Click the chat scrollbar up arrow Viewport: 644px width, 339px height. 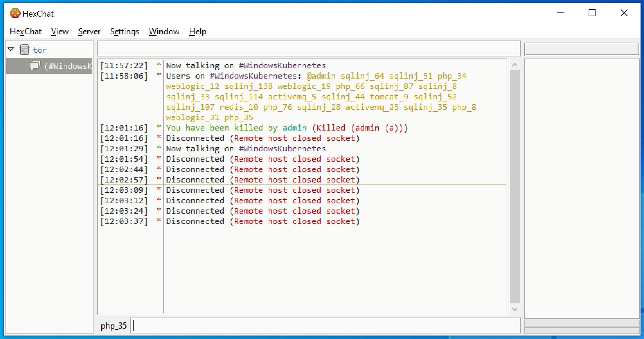click(x=515, y=65)
